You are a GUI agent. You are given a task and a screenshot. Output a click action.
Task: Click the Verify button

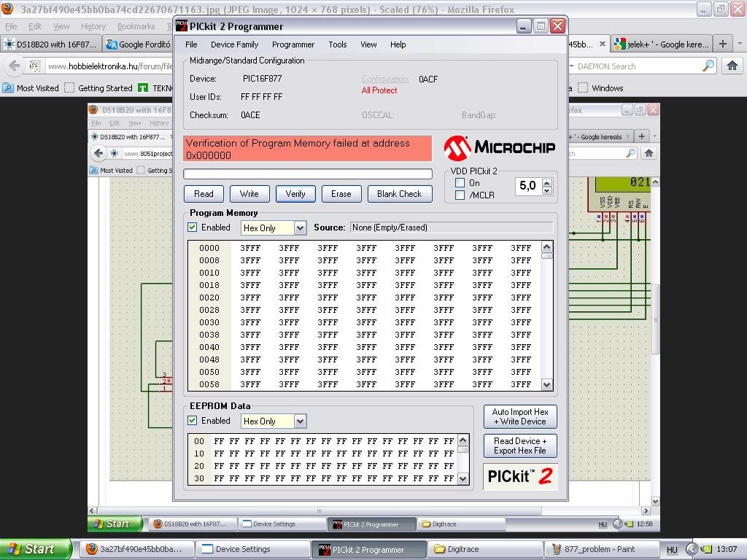295,194
